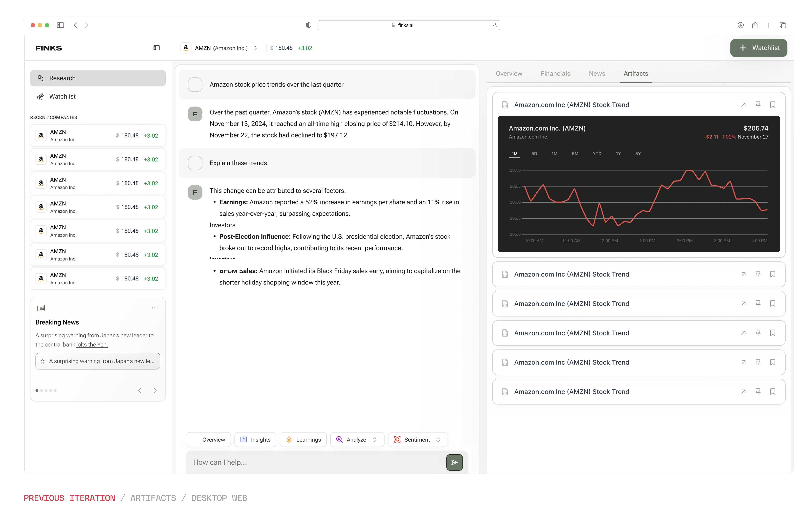Click the send message arrow button
This screenshot has width=812, height=518.
454,462
